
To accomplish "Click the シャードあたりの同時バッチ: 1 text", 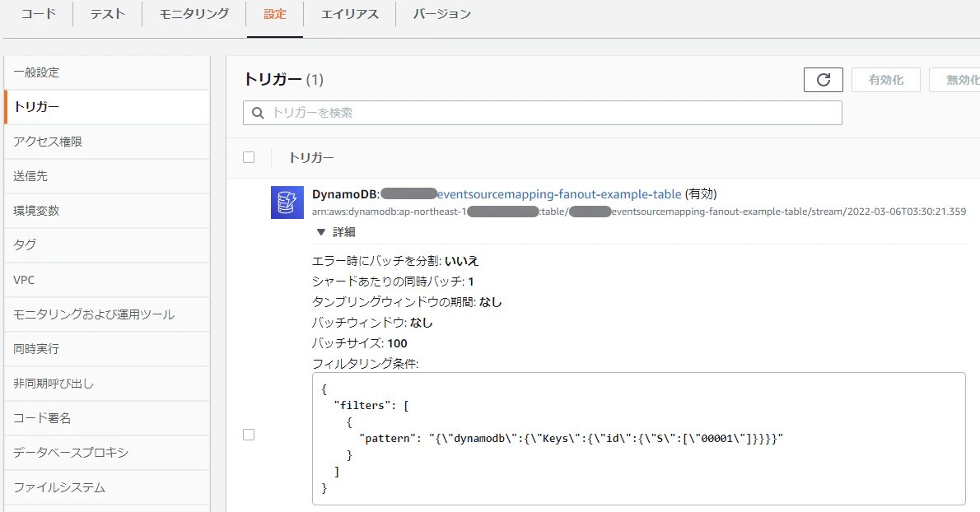I will point(393,282).
